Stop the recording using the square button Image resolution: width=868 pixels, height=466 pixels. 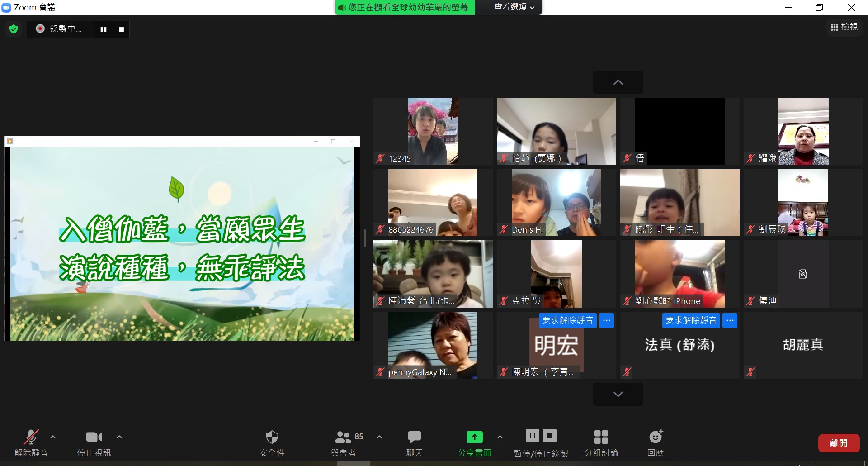tap(121, 29)
